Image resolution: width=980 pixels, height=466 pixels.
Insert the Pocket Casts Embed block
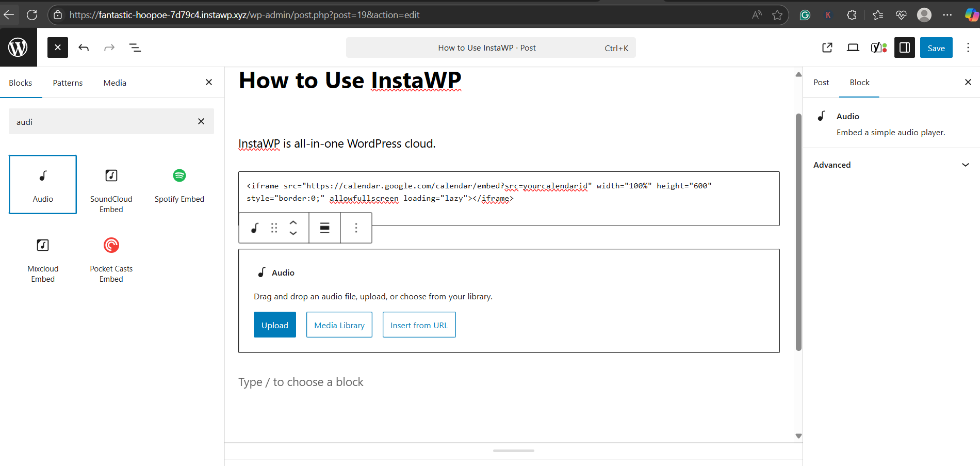point(111,259)
